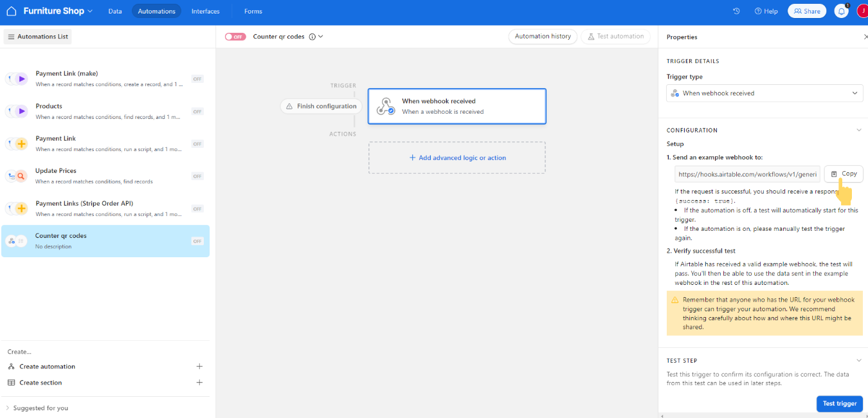
Task: Click the Finish configuration warning badge
Action: [321, 106]
